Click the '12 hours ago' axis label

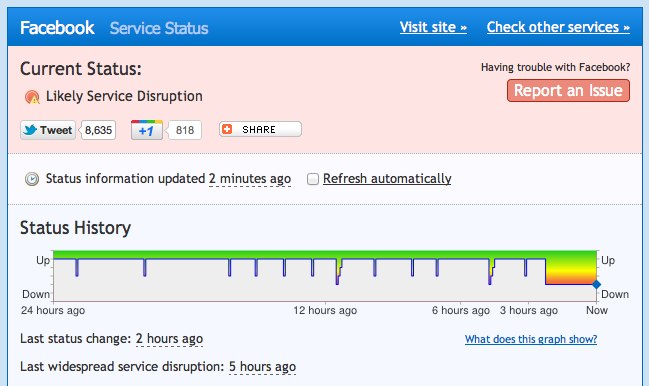pos(325,310)
